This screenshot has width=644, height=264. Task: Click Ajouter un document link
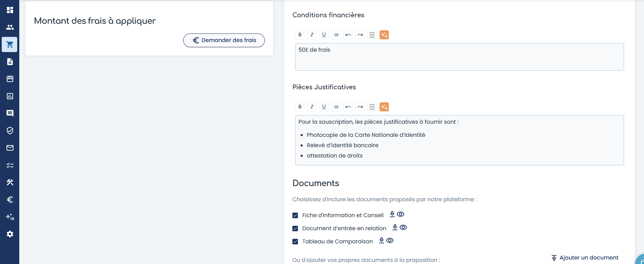(585, 258)
